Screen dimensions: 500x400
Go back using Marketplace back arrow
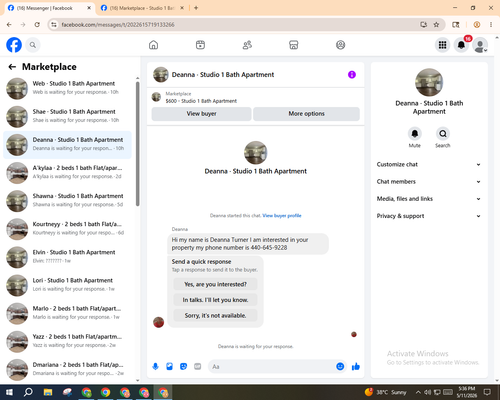12,67
